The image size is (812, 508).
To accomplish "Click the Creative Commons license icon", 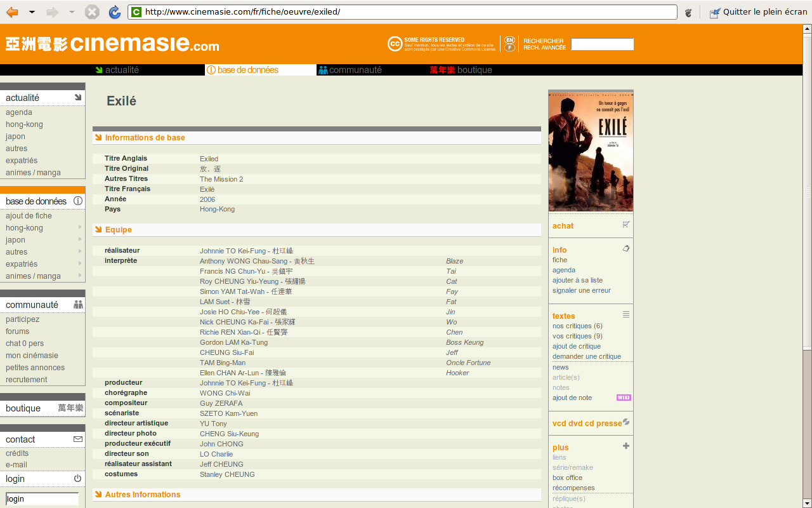I will tap(395, 44).
